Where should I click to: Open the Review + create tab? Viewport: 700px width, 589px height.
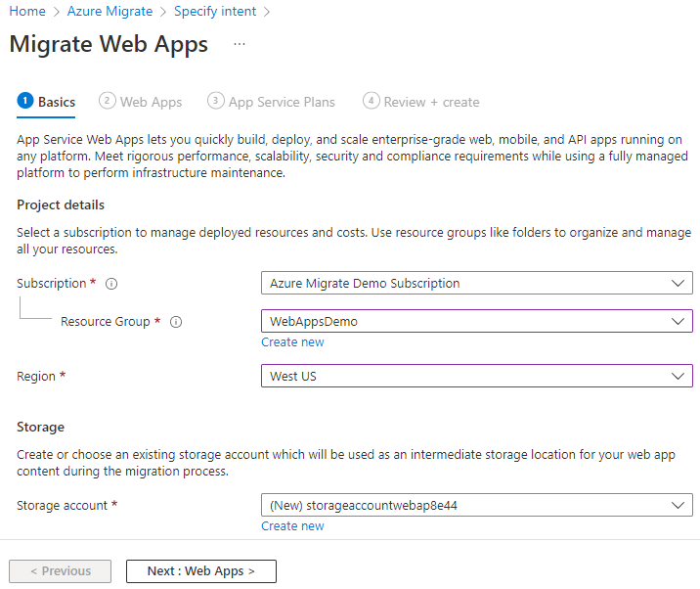pyautogui.click(x=431, y=102)
